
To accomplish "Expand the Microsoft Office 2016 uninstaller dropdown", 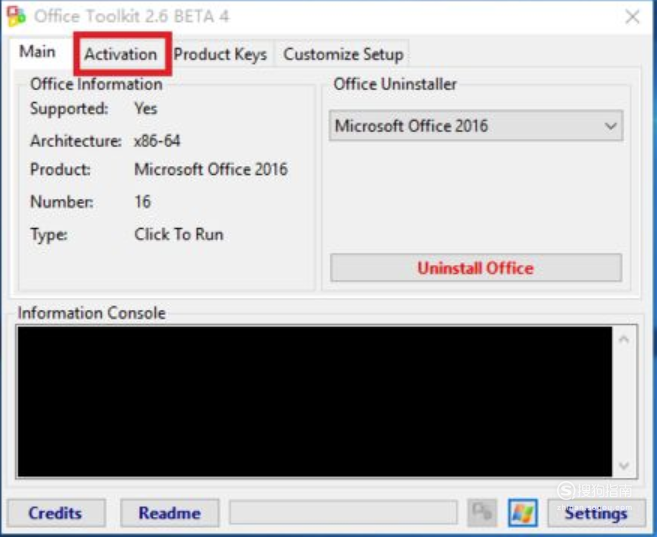I will click(x=476, y=126).
